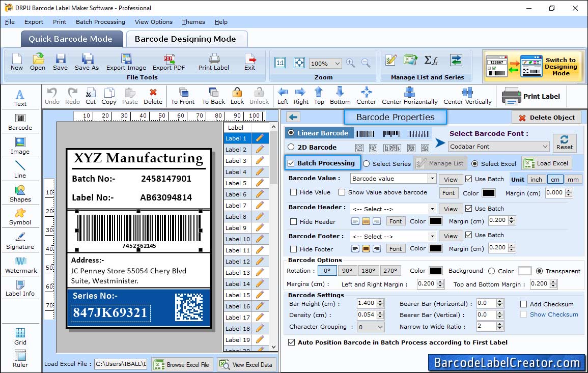Switch to Barcode Designing Mode tab

186,39
